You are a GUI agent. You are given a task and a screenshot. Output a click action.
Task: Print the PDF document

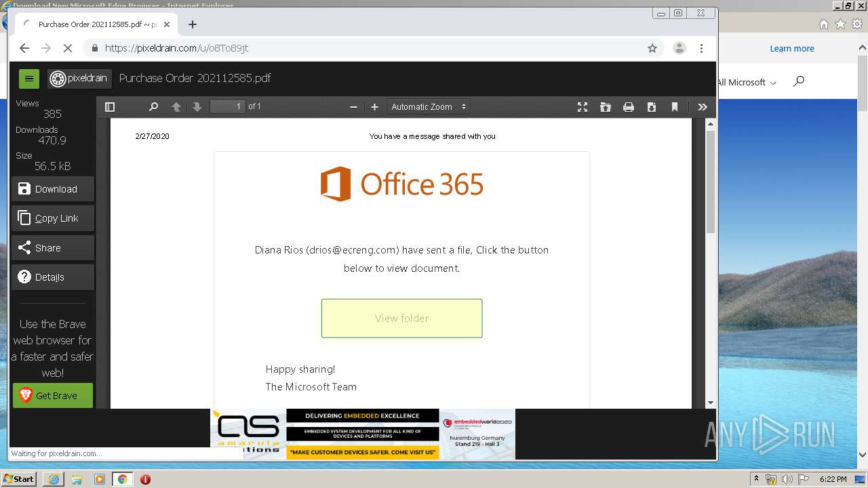tap(629, 107)
